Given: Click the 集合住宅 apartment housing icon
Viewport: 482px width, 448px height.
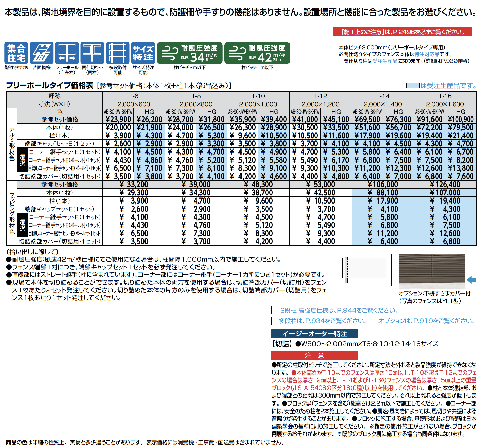Looking at the screenshot, I should coord(16,53).
